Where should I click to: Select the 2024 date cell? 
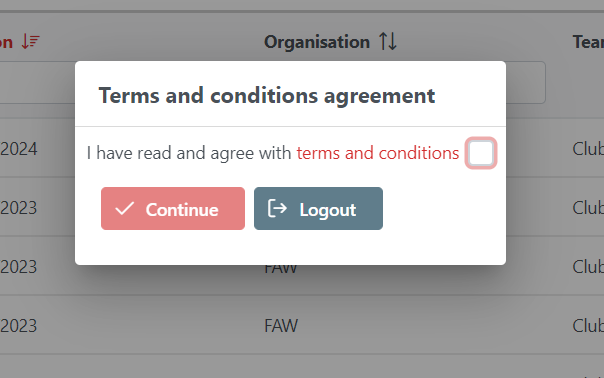click(18, 149)
